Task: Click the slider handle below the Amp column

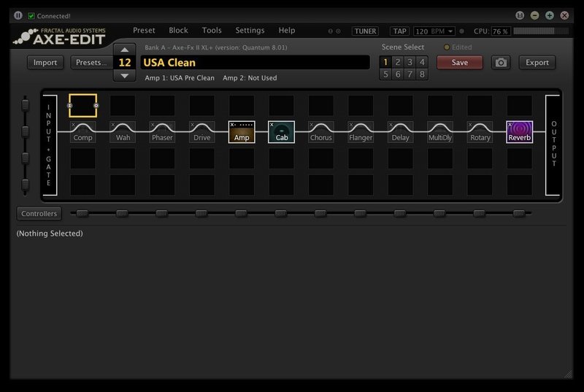Action: (x=242, y=213)
